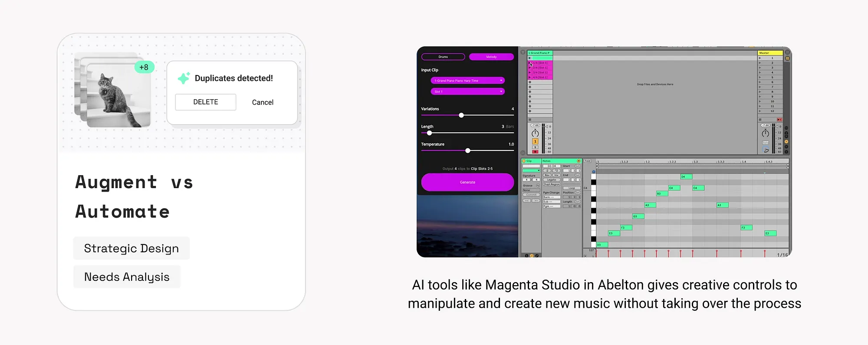Open the 1-Grand Piano input clip dropdown
868x345 pixels.
[467, 81]
